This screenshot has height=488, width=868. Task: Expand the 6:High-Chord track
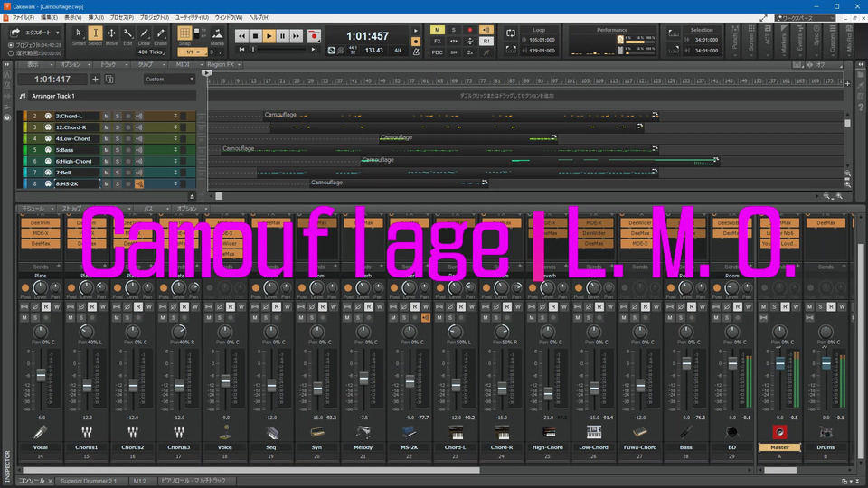(175, 162)
